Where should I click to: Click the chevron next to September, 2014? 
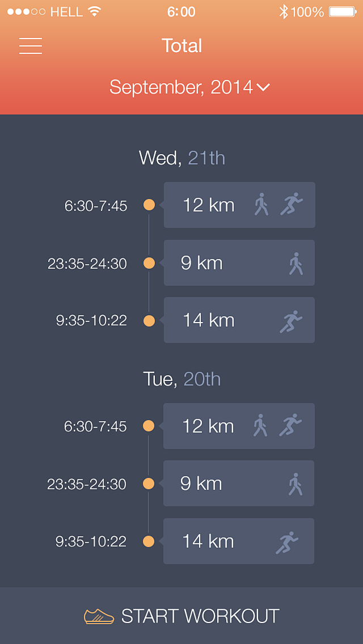click(263, 87)
